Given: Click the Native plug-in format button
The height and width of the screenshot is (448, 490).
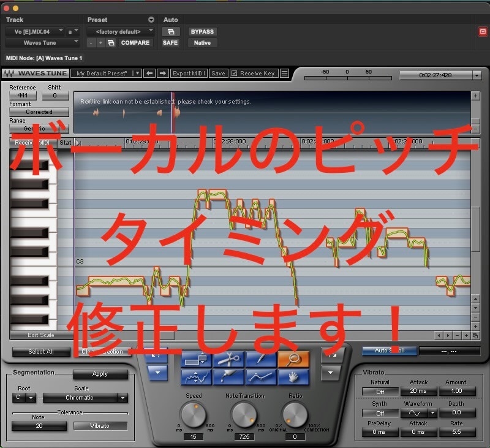Looking at the screenshot, I should 203,42.
